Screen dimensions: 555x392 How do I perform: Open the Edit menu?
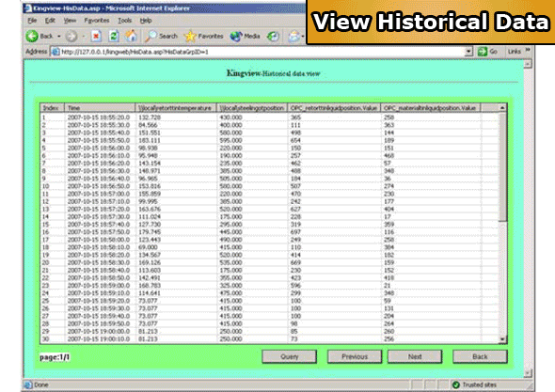click(50, 21)
